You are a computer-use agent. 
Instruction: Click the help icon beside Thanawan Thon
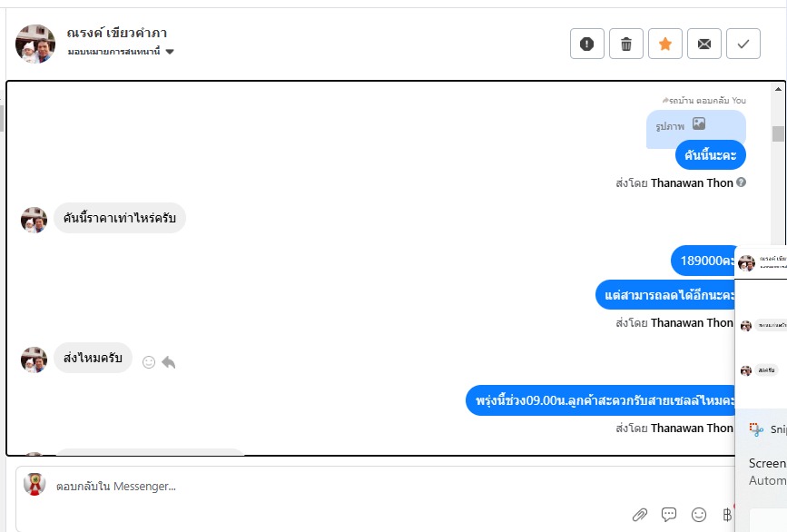coord(741,182)
